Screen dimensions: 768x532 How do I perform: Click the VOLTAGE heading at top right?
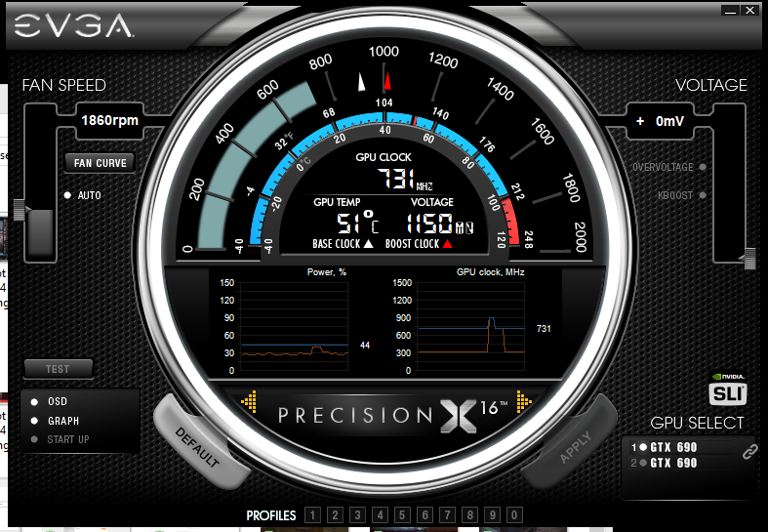coord(711,85)
